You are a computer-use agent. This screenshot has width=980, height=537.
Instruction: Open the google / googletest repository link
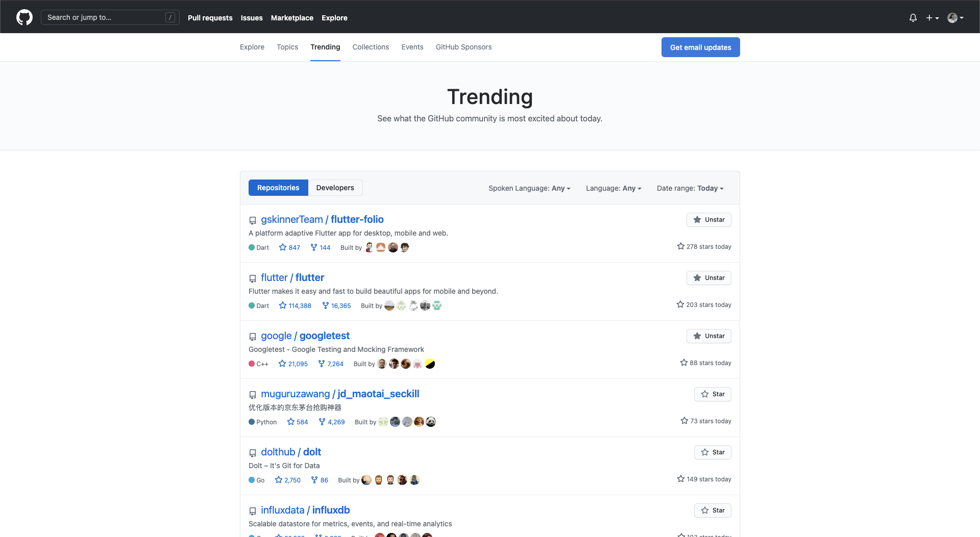point(305,336)
